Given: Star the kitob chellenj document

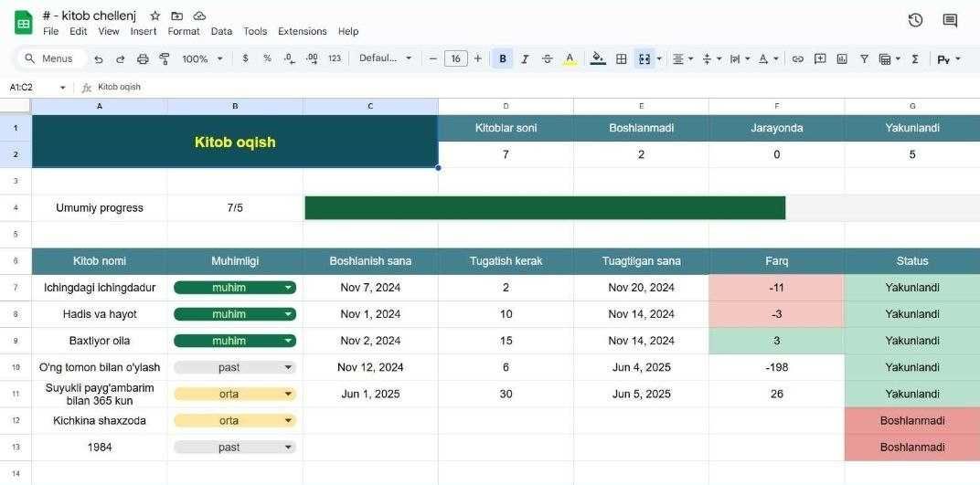Looking at the screenshot, I should tap(155, 16).
